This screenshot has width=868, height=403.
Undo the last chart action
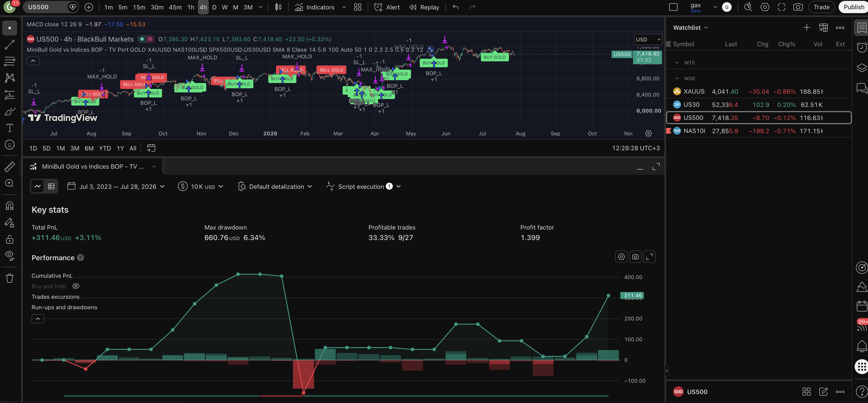(455, 7)
